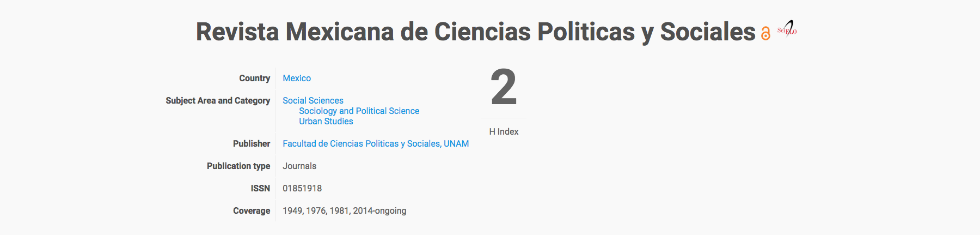Open the Mexico country link
Viewport: 980px width, 235px height.
pos(297,78)
